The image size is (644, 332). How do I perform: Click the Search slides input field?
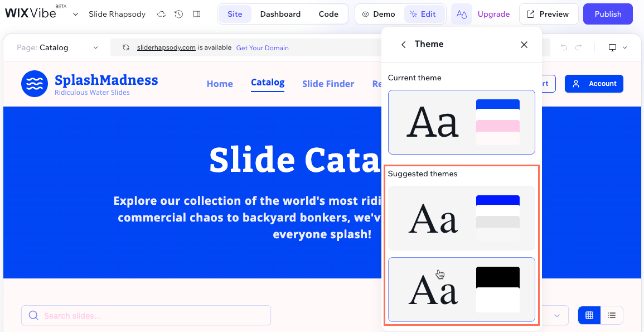pyautogui.click(x=146, y=315)
